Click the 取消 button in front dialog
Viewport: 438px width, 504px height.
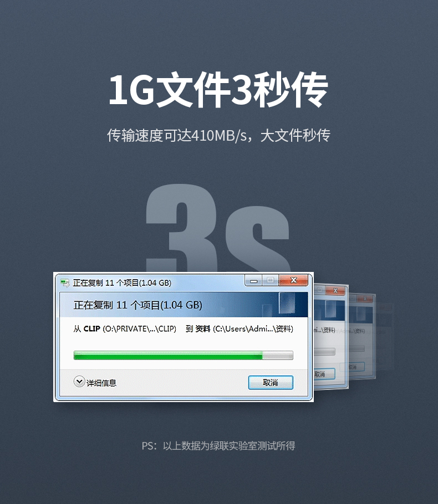pyautogui.click(x=271, y=383)
